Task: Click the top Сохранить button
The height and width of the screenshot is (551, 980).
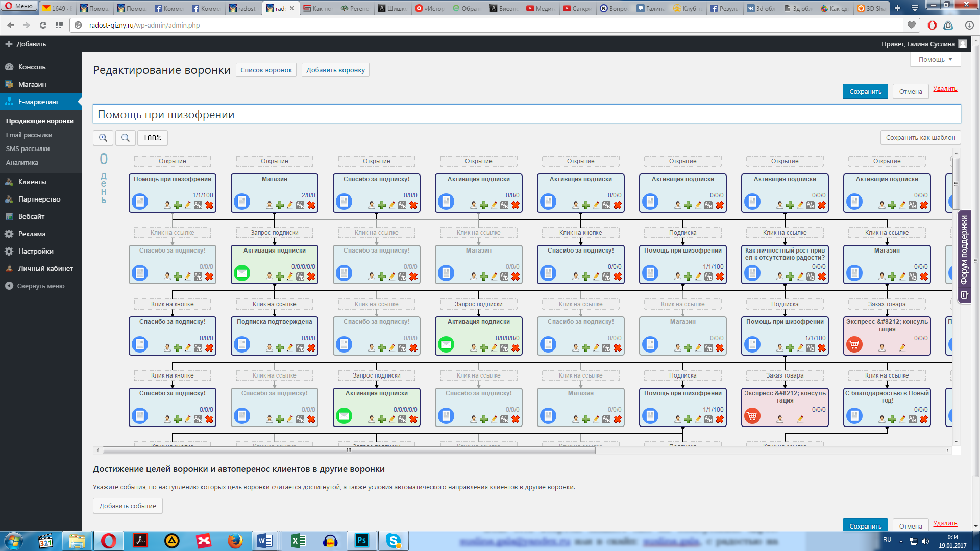Action: (x=865, y=92)
